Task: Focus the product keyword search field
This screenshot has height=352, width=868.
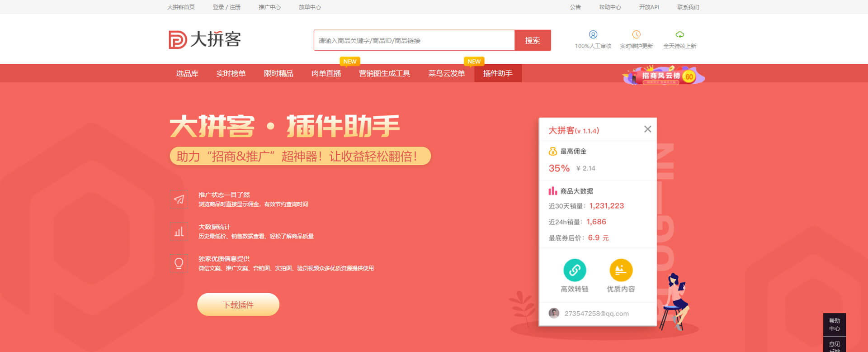Action: tap(414, 40)
